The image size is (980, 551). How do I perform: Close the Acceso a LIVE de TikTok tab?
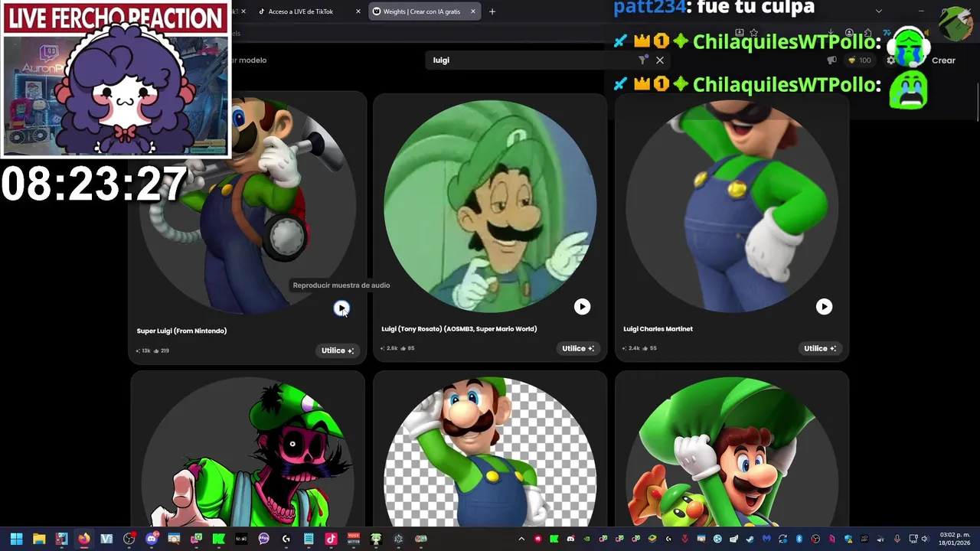pos(358,11)
